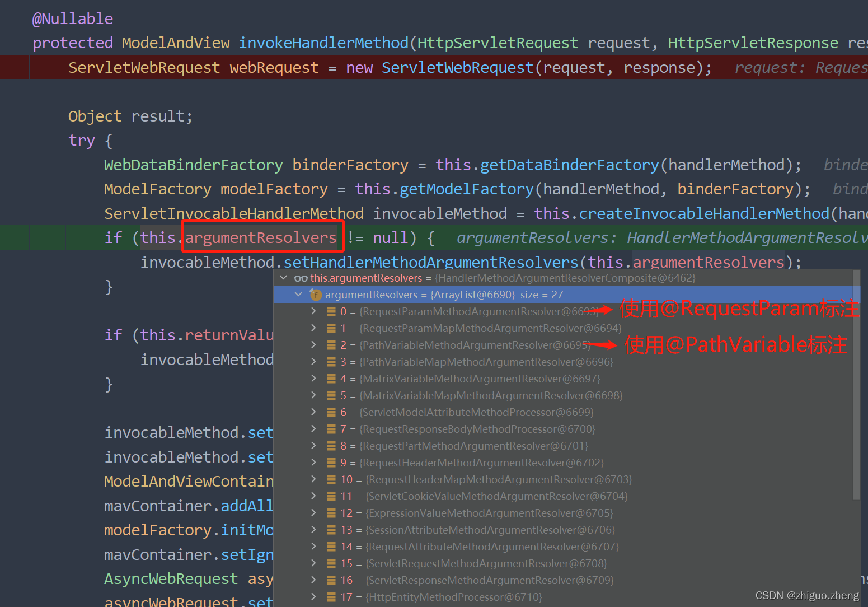Image resolution: width=868 pixels, height=607 pixels.
Task: Click list element icon of index 15
Action: pyautogui.click(x=331, y=563)
